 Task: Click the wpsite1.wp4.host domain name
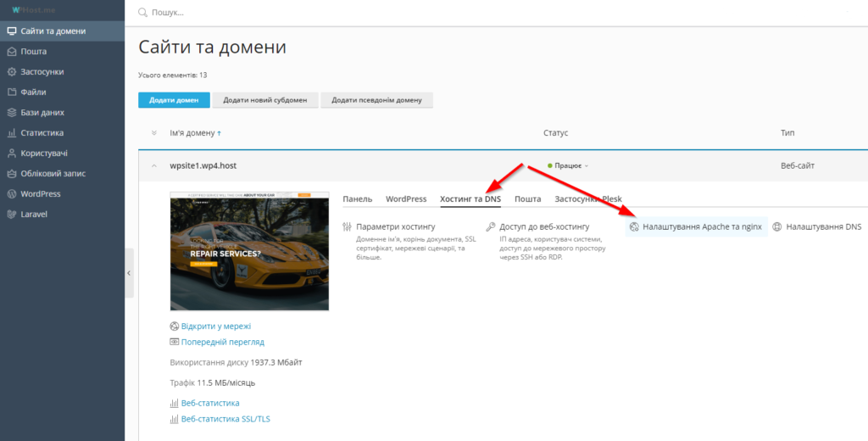203,165
